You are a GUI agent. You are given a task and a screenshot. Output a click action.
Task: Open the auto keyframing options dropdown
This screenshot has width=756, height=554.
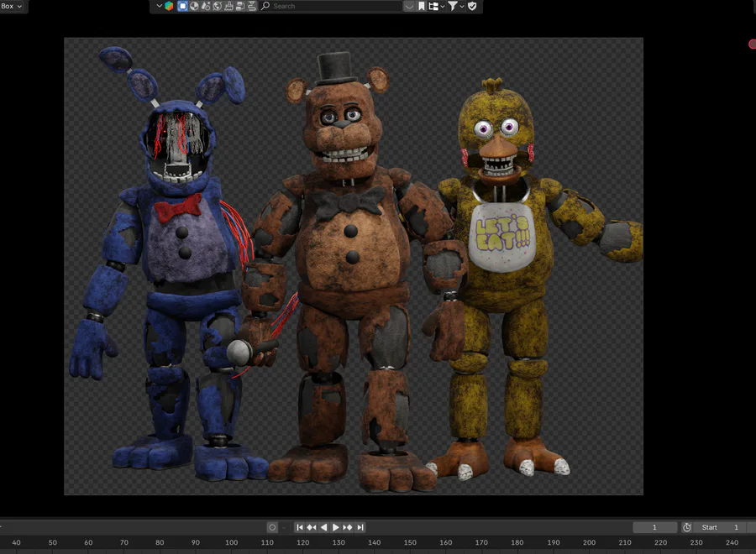[284, 527]
